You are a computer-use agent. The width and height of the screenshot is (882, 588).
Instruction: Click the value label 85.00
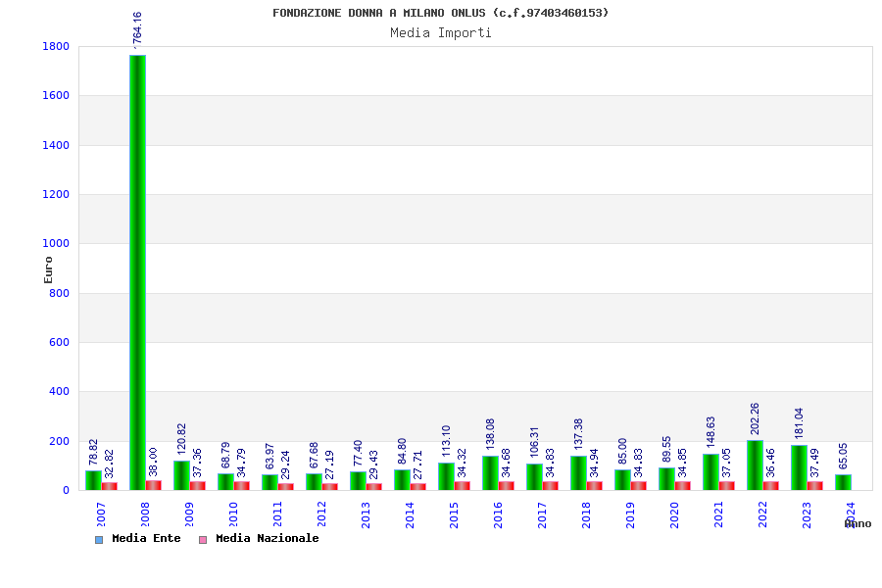[x=622, y=451]
